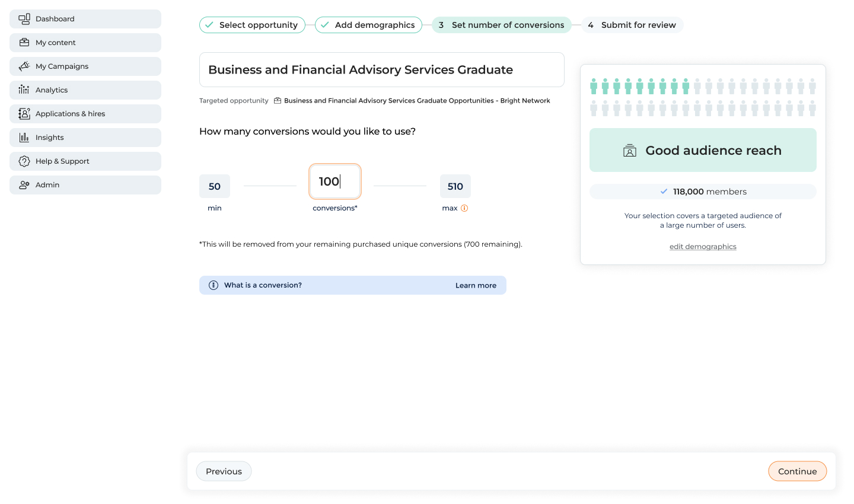This screenshot has width=854, height=504.
Task: Select the minimum 50 conversions value
Action: (215, 186)
